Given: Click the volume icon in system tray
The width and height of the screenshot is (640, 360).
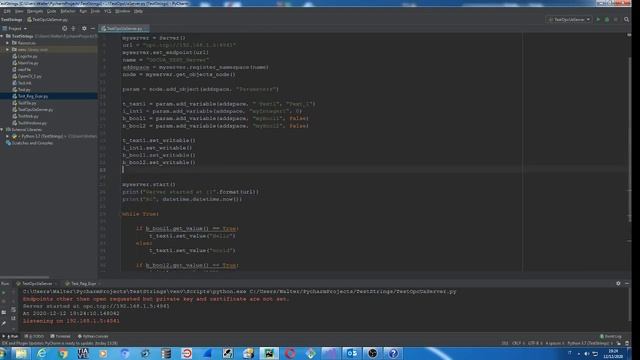Looking at the screenshot, I should (587, 353).
